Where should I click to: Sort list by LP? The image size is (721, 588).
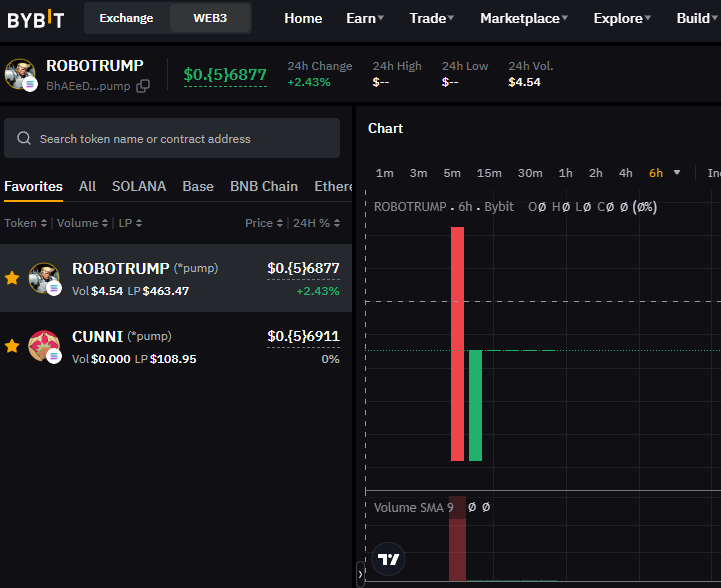click(130, 223)
